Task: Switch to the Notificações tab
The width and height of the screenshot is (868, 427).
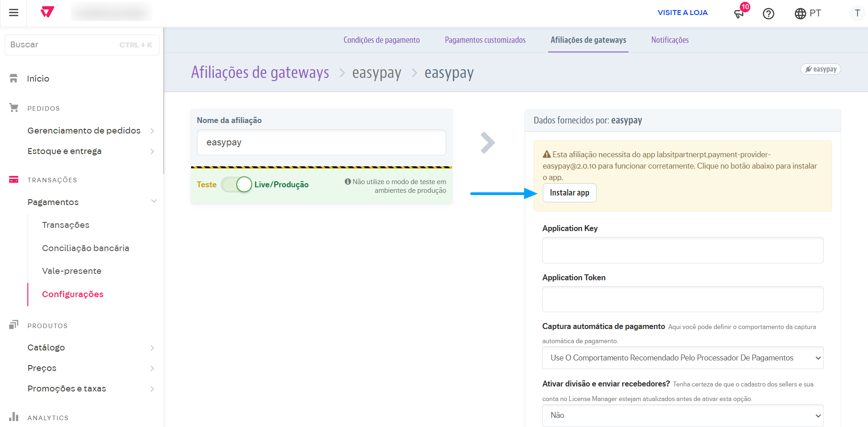Action: point(670,40)
